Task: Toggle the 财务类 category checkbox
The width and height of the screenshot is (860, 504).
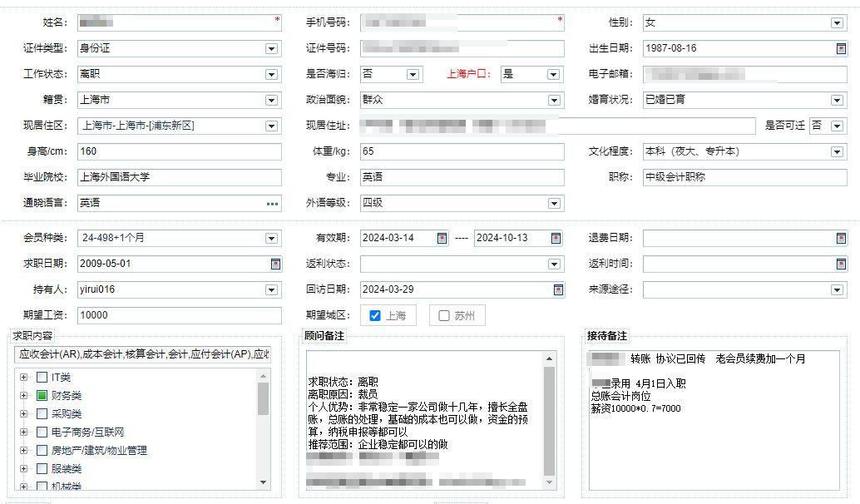Action: (x=42, y=395)
